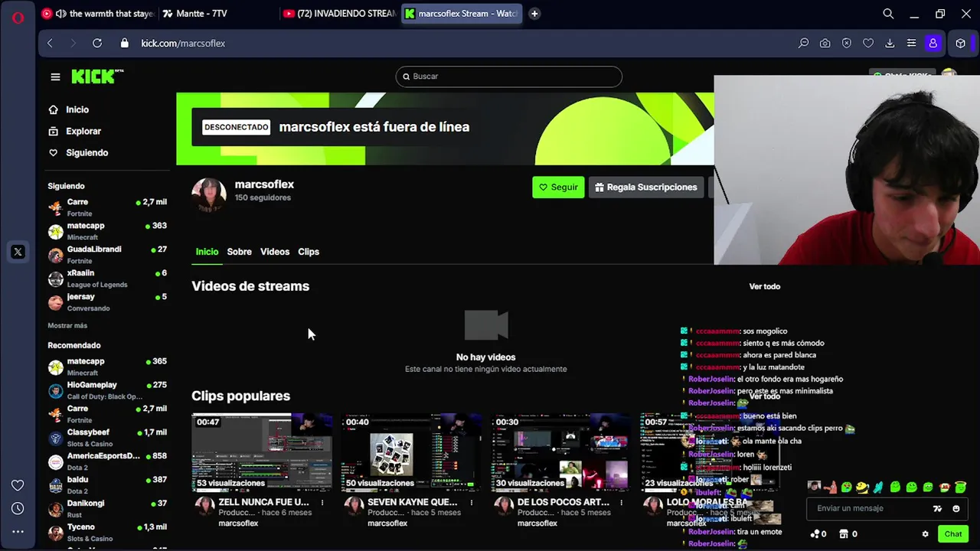Open Opera sidebar bookmarks heart icon
The width and height of the screenshot is (980, 551).
click(x=18, y=485)
